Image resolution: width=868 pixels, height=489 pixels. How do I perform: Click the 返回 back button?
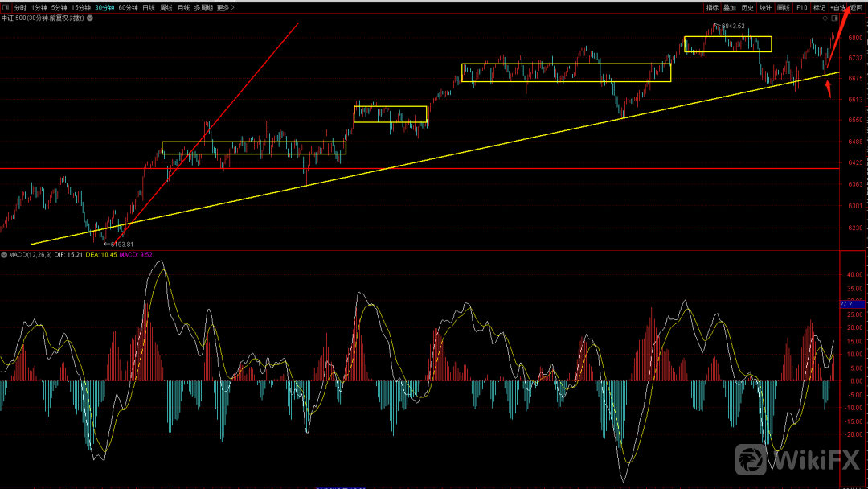point(857,7)
